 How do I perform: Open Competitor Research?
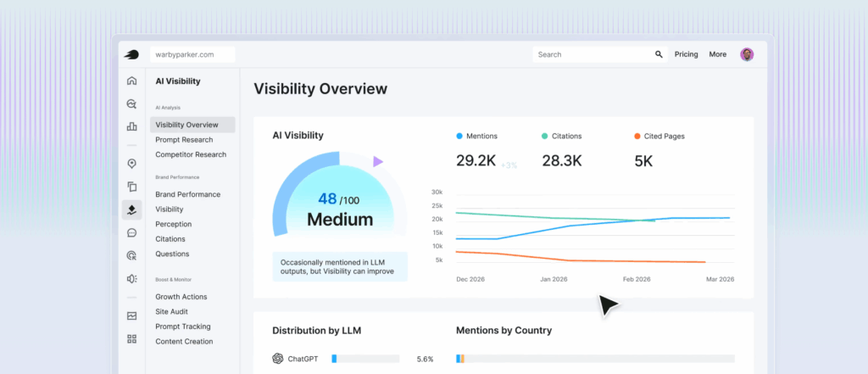click(x=191, y=154)
